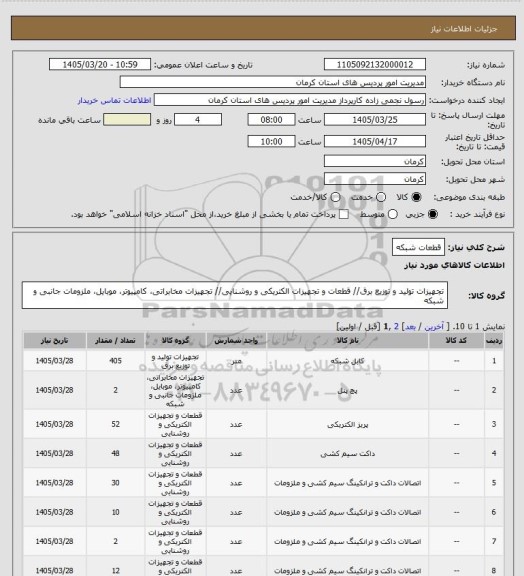Click the request creator name field
Image resolution: width=524 pixels, height=576 pixels.
[290, 100]
